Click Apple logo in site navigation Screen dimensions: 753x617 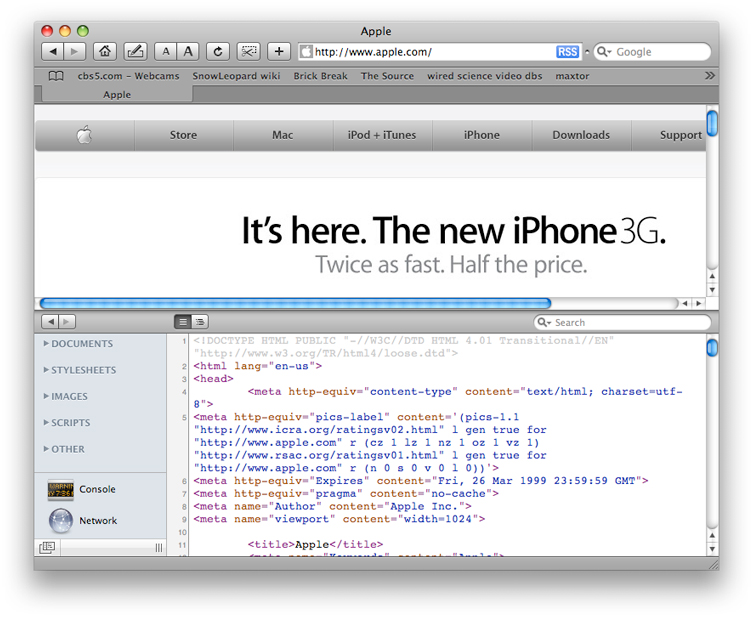coord(85,135)
